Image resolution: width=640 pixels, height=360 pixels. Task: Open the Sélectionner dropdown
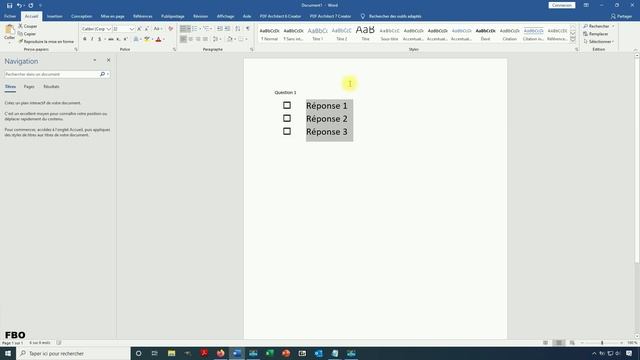(599, 42)
